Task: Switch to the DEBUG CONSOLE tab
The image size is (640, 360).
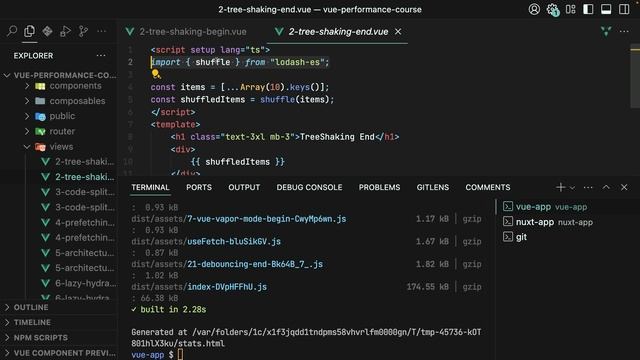Action: click(309, 187)
